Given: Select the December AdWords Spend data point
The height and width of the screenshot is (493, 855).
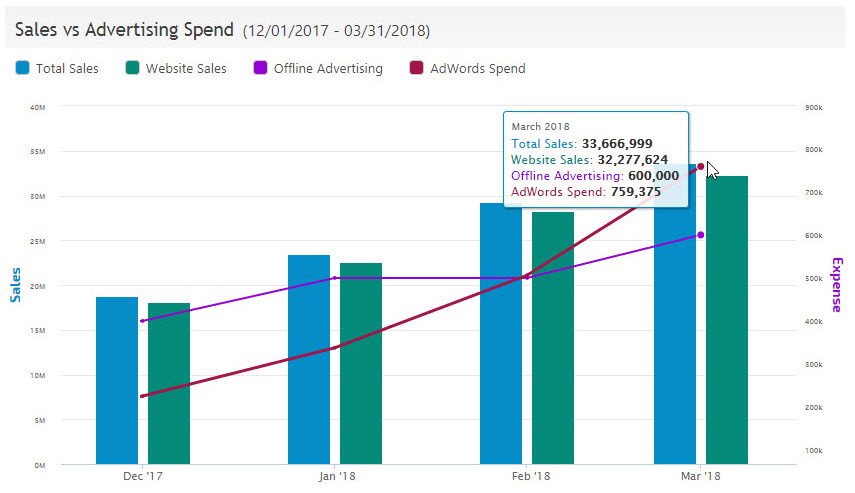Looking at the screenshot, I should pyautogui.click(x=143, y=396).
